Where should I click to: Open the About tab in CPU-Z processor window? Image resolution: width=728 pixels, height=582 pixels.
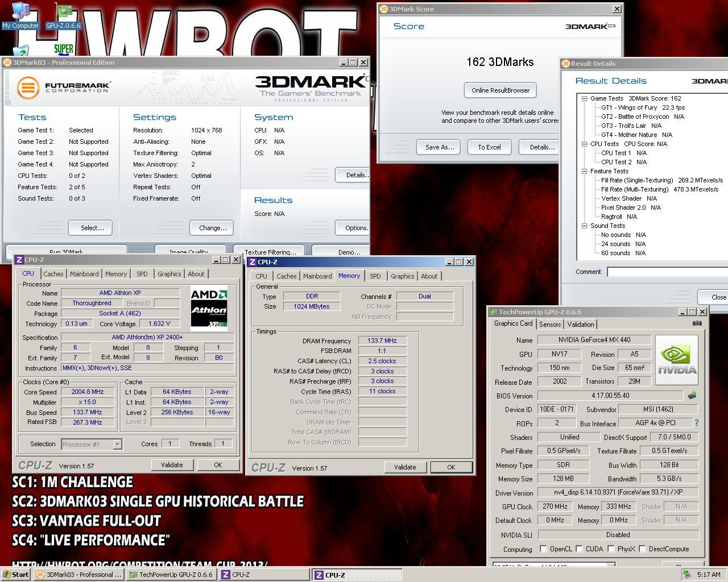click(196, 274)
